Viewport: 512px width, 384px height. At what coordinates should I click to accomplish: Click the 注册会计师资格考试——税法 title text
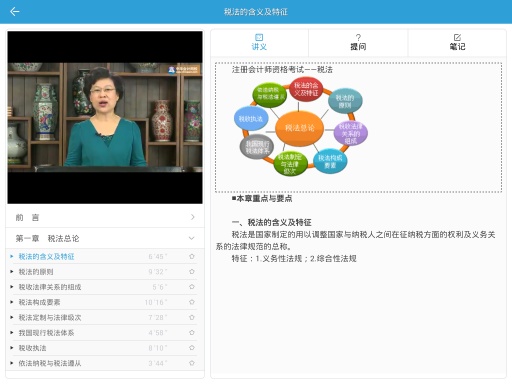282,69
